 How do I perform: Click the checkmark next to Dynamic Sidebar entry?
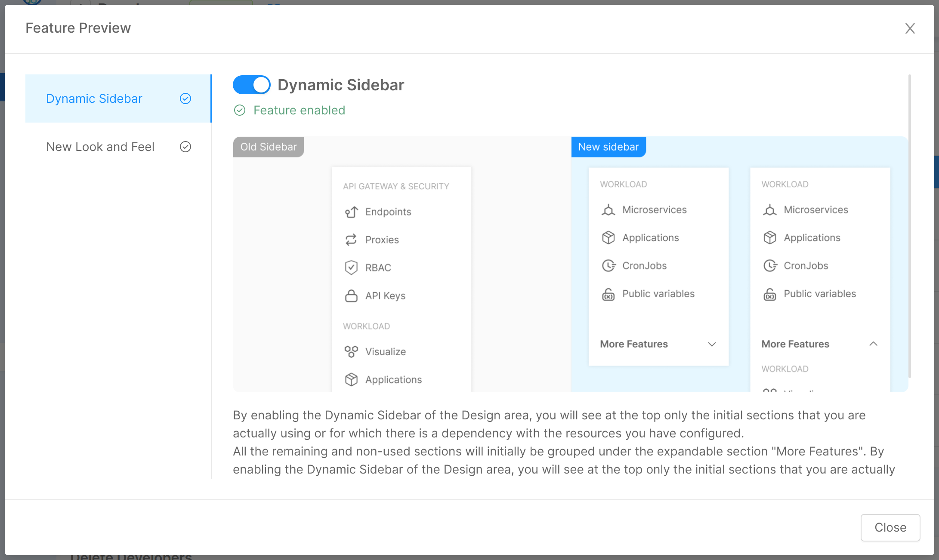(185, 98)
